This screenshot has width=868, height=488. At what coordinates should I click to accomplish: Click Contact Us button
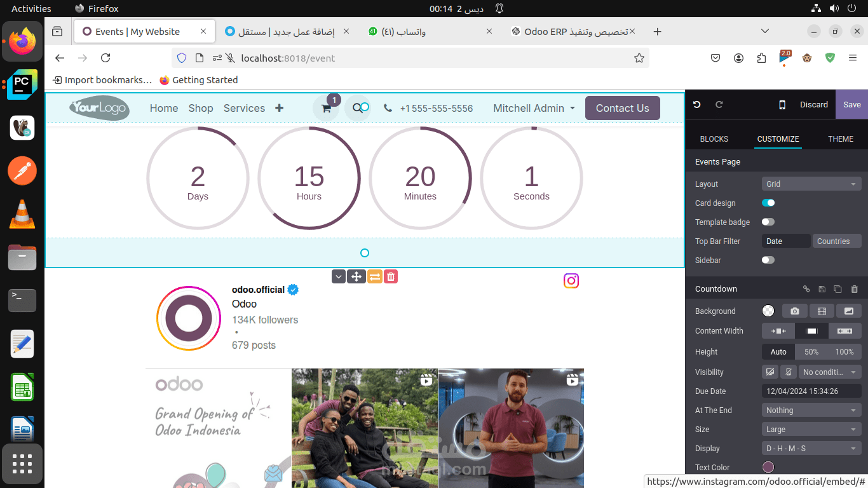click(623, 108)
